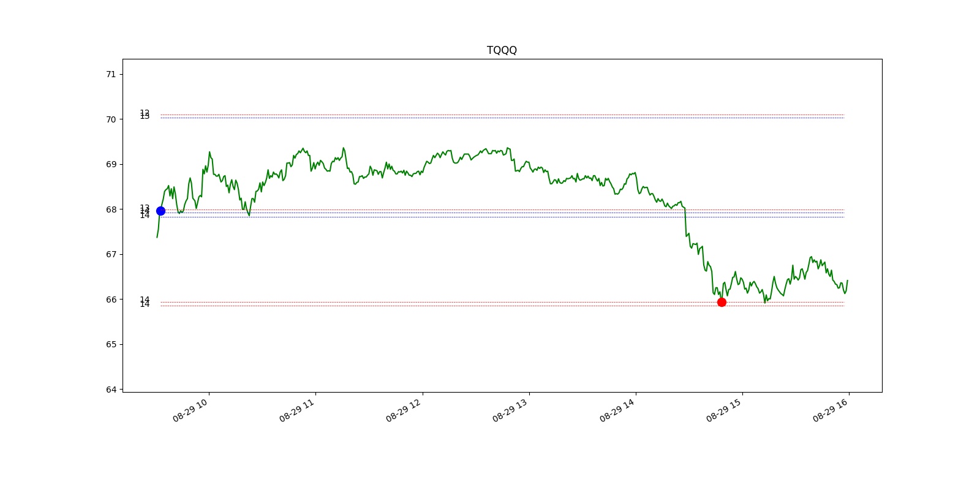Screen dimensions: 980x490
Task: Click the 65 y-axis tick label
Action: (x=111, y=344)
